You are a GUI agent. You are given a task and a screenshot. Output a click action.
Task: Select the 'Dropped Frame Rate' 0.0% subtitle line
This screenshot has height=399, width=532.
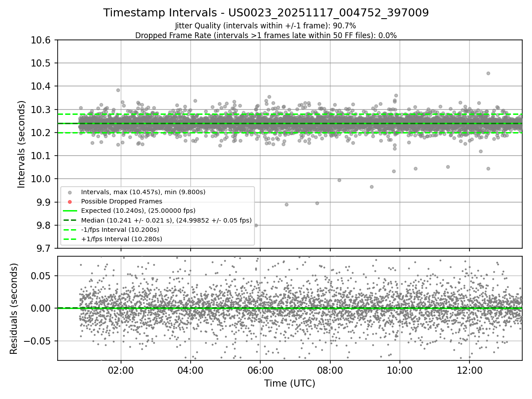266,35
